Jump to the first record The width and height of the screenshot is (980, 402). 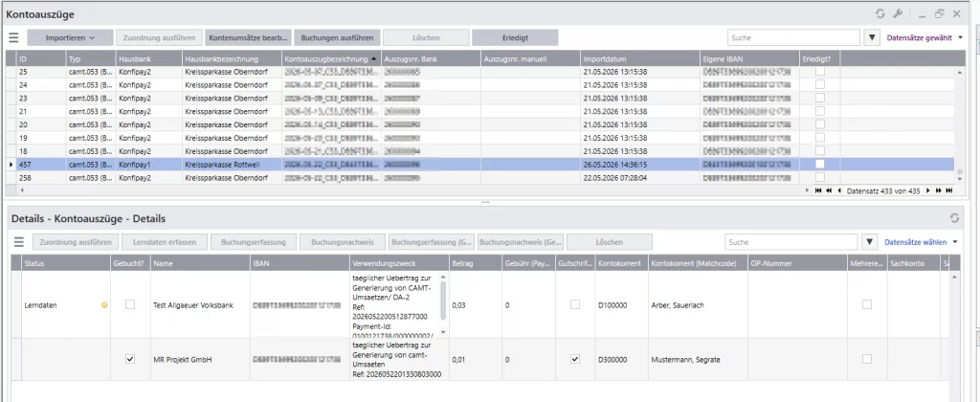[x=818, y=190]
